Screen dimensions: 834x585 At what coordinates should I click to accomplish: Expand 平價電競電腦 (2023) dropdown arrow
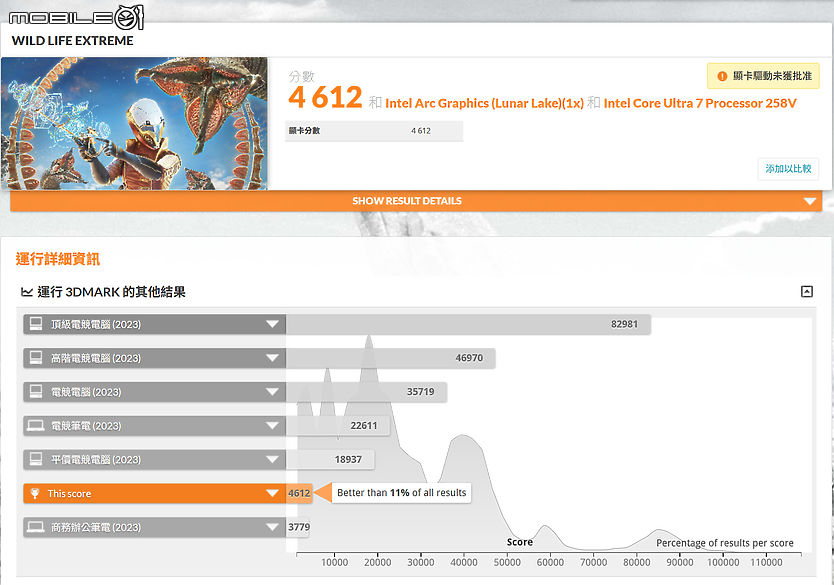pyautogui.click(x=272, y=459)
